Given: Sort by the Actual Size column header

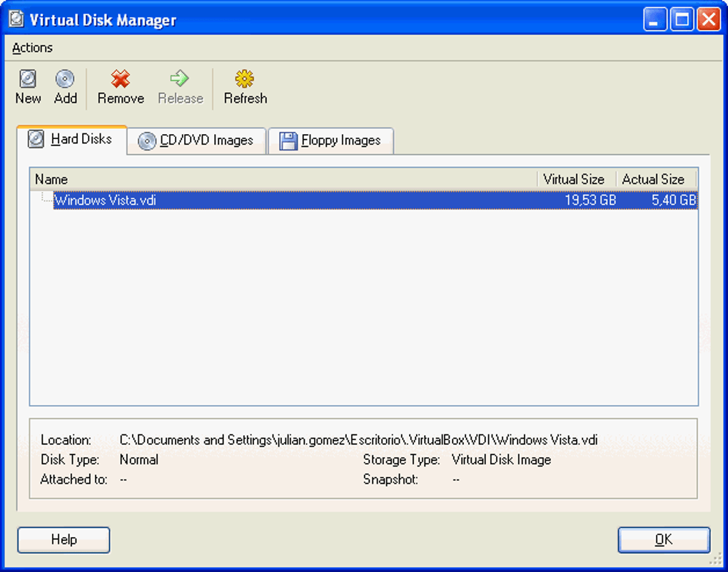Looking at the screenshot, I should click(656, 179).
